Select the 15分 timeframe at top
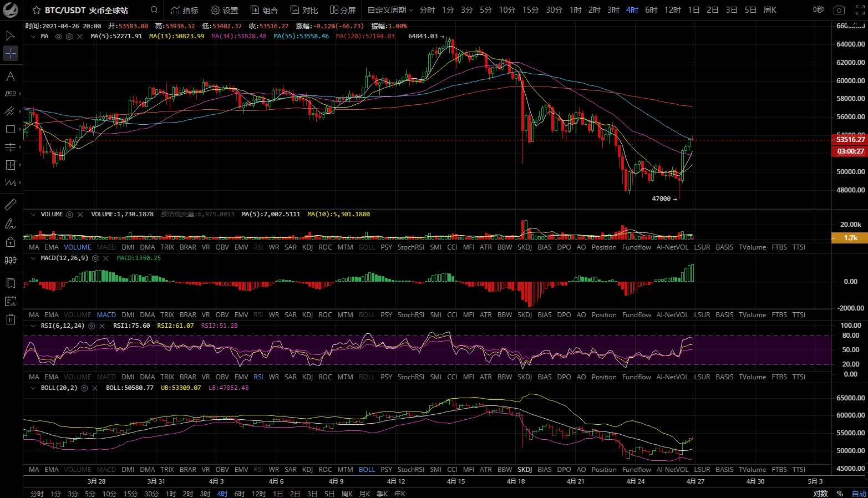The image size is (868, 498). coord(530,10)
